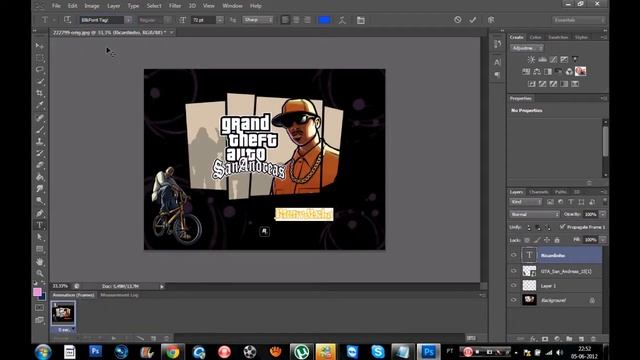The image size is (640, 360).
Task: Switch to the Swatches tab
Action: [x=558, y=37]
